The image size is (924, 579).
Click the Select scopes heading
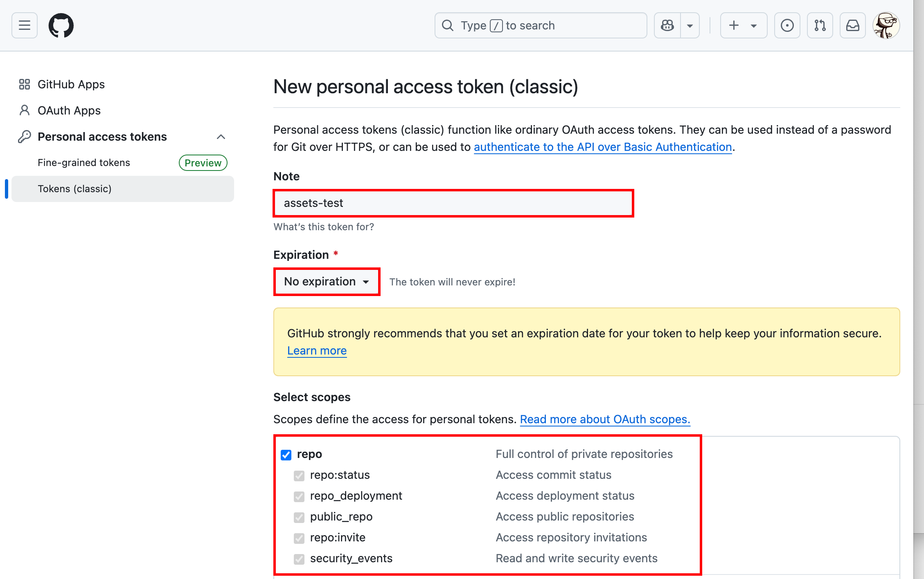coord(312,397)
